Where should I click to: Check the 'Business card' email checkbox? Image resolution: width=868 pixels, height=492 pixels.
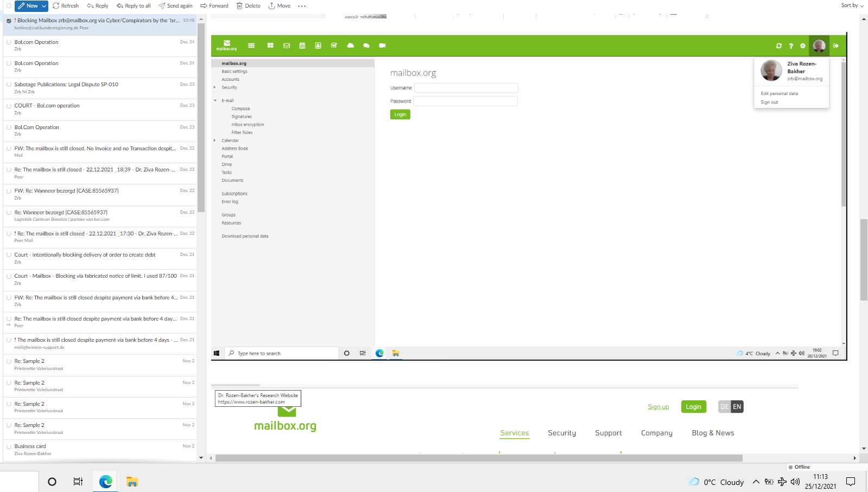pyautogui.click(x=9, y=446)
